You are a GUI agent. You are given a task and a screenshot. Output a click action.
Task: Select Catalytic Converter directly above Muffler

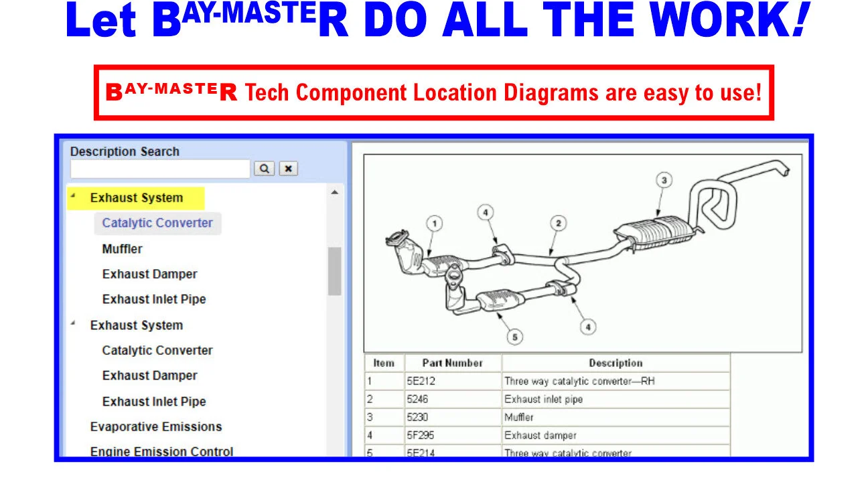coord(157,223)
